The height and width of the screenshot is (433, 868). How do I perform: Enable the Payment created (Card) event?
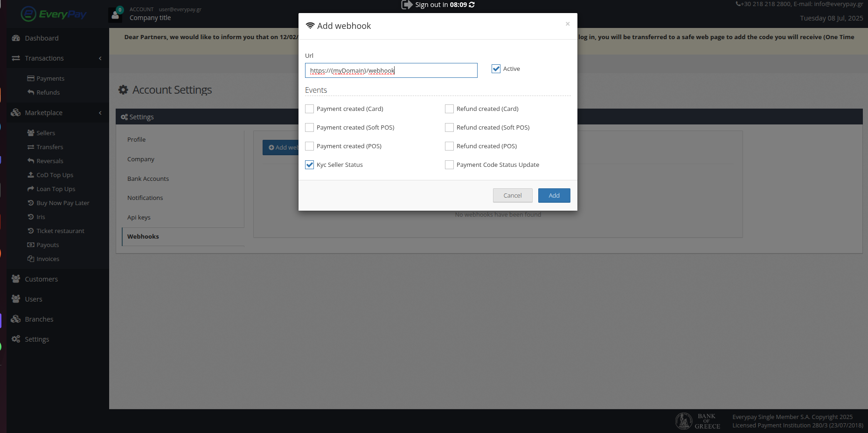coord(309,109)
